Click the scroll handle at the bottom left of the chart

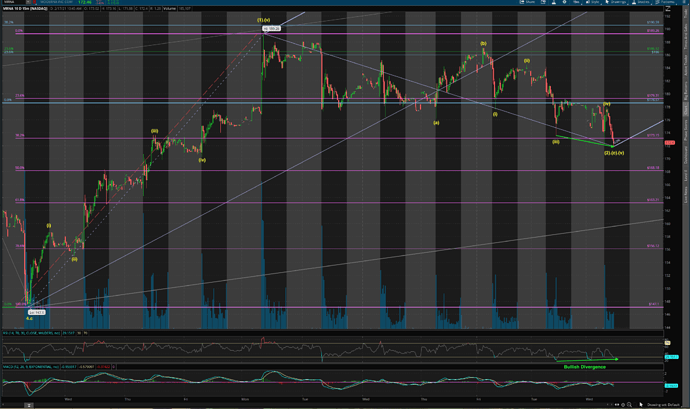(x=28, y=405)
